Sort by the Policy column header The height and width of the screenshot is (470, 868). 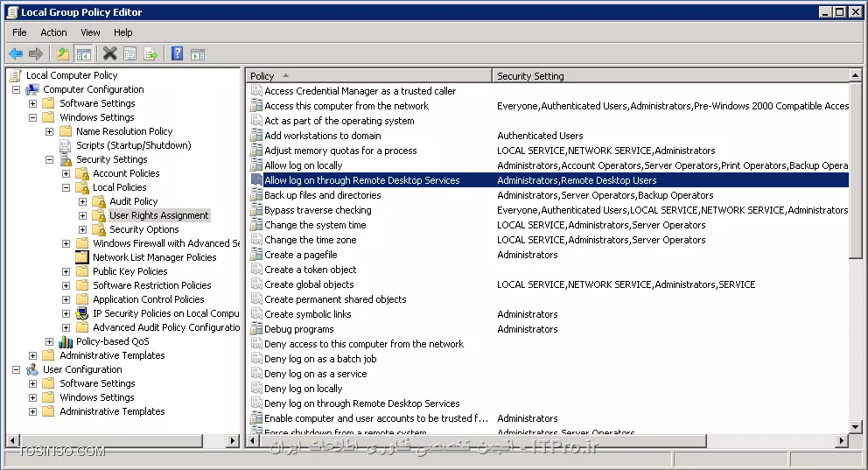368,76
